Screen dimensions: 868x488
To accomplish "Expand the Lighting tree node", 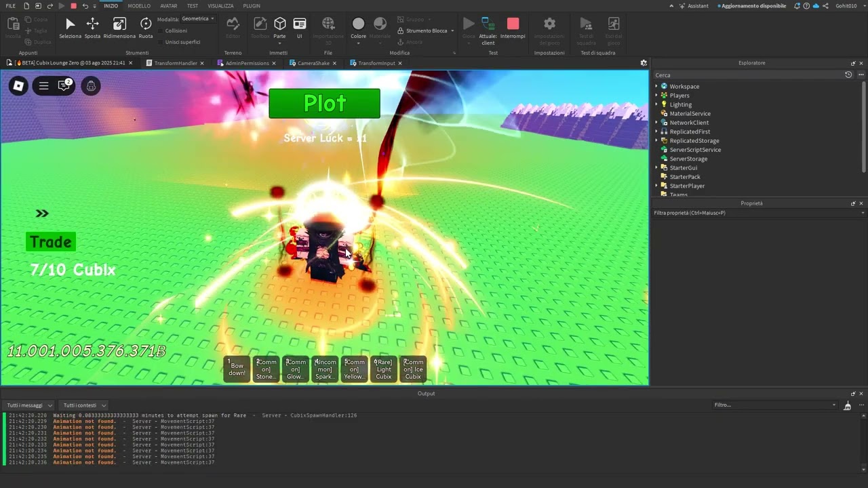I will (x=656, y=104).
